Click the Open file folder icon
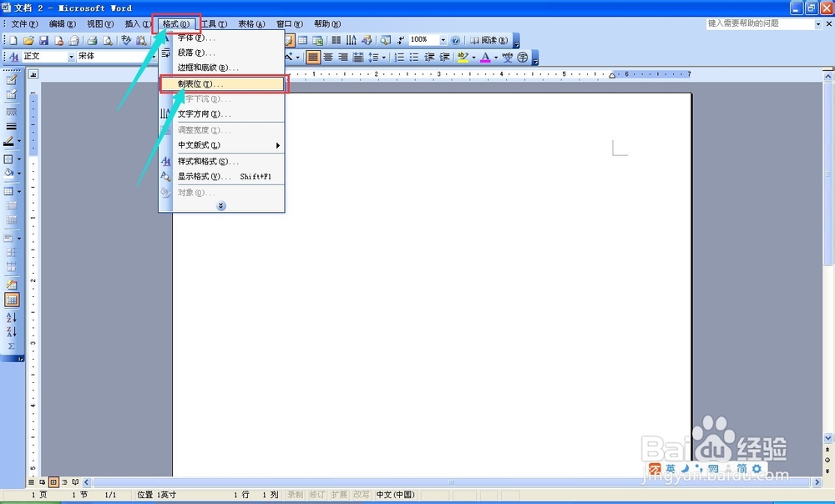 point(28,40)
